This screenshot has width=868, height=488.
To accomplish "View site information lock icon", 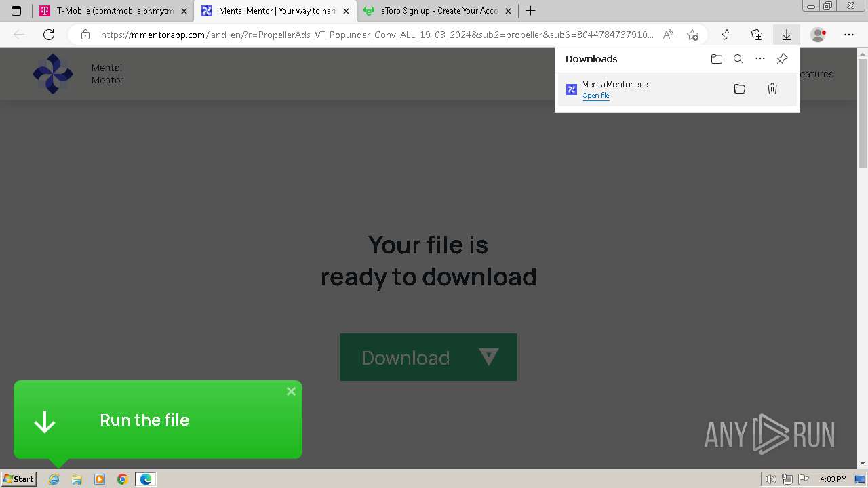I will click(85, 35).
